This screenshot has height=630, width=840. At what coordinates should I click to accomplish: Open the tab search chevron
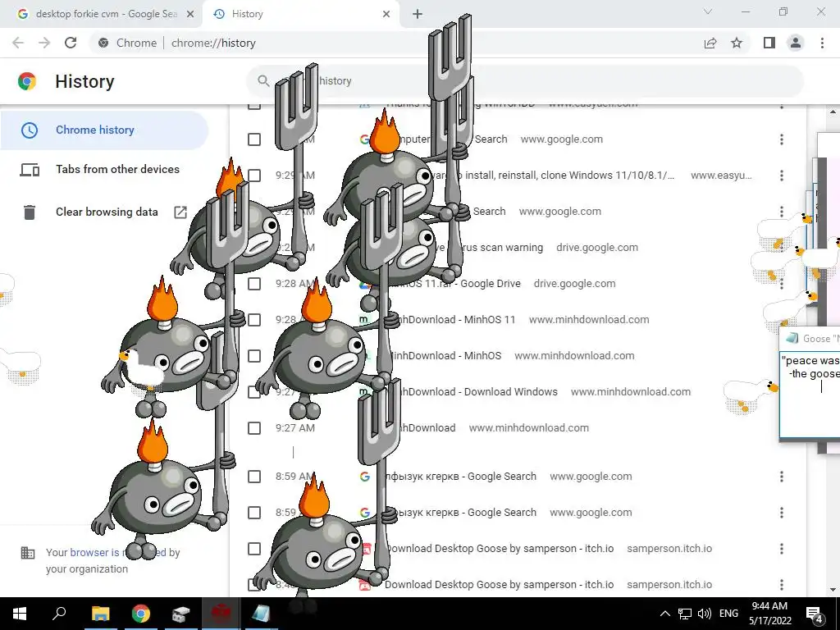(708, 11)
